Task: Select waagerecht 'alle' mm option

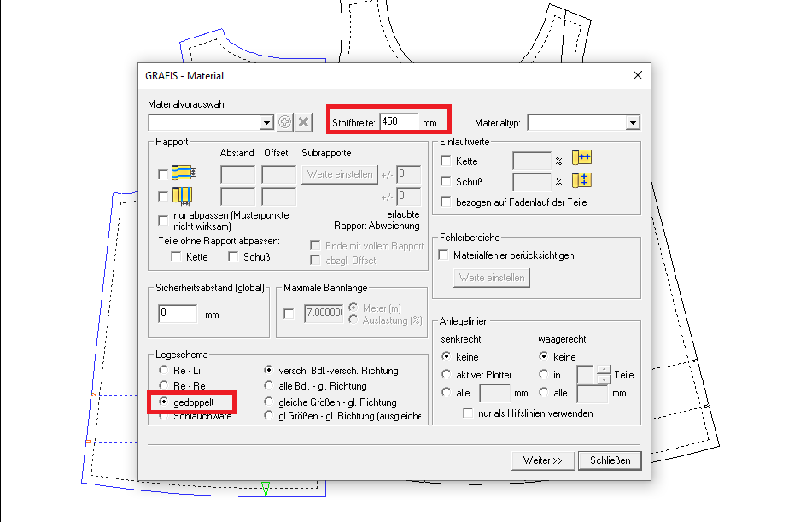Action: [x=543, y=392]
